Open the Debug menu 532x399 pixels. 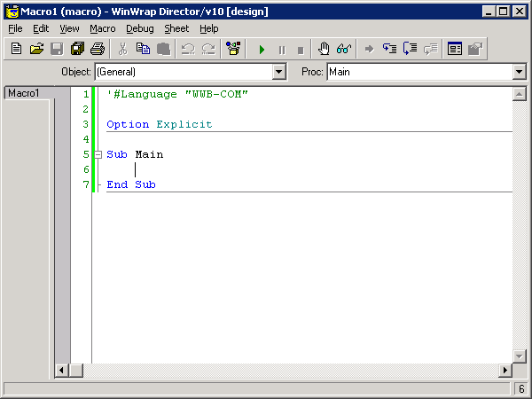coord(139,28)
